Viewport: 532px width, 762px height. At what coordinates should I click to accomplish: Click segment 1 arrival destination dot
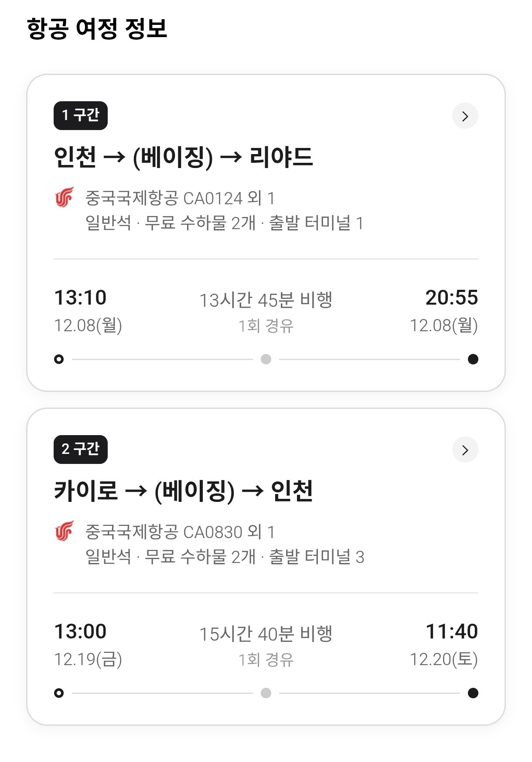[473, 359]
